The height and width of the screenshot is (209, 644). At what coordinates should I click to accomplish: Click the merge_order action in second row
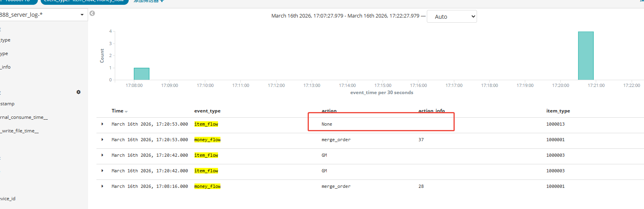pos(336,140)
